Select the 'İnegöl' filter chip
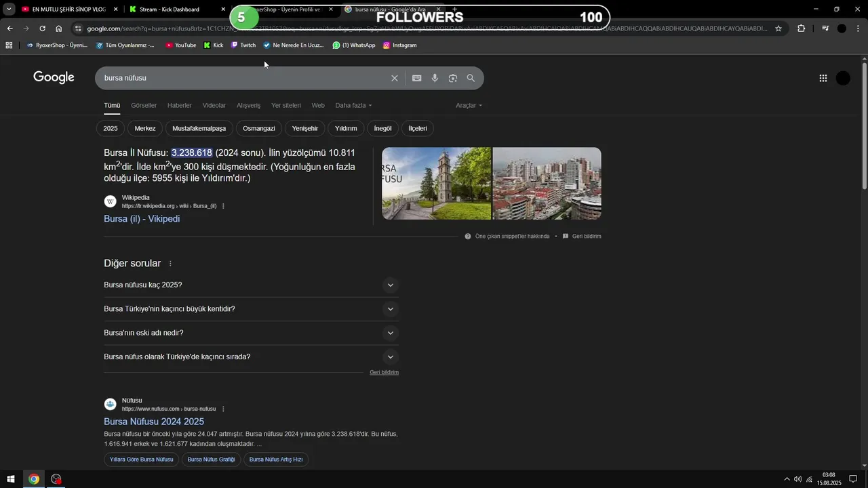868x488 pixels. coord(382,128)
